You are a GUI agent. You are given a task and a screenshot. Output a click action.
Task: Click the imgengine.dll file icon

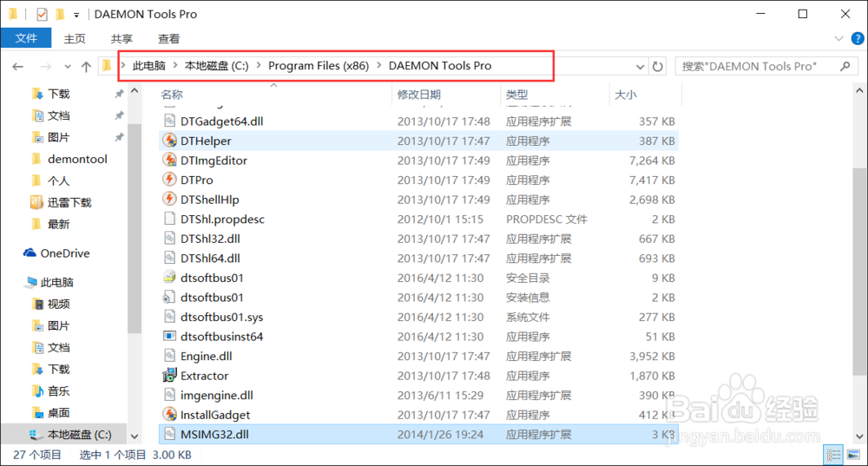click(169, 395)
